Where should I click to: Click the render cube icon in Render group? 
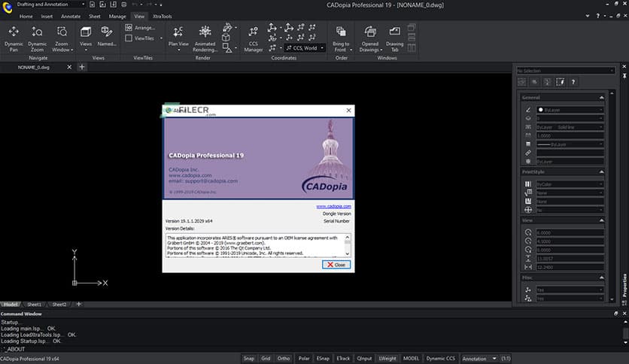coord(226,38)
